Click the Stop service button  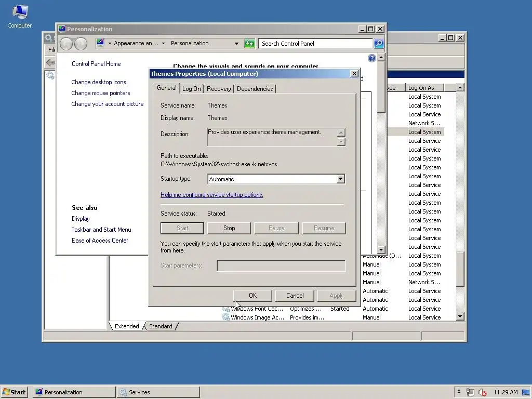pos(229,228)
